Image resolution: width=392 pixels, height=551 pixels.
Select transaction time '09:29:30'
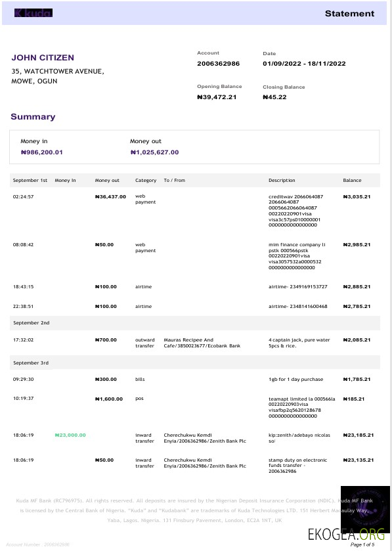click(x=23, y=379)
